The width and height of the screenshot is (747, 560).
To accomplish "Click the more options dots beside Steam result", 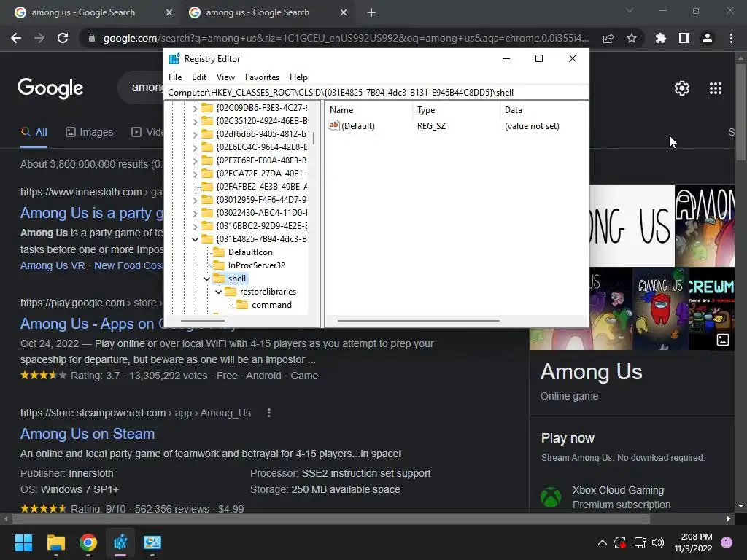I will point(269,413).
